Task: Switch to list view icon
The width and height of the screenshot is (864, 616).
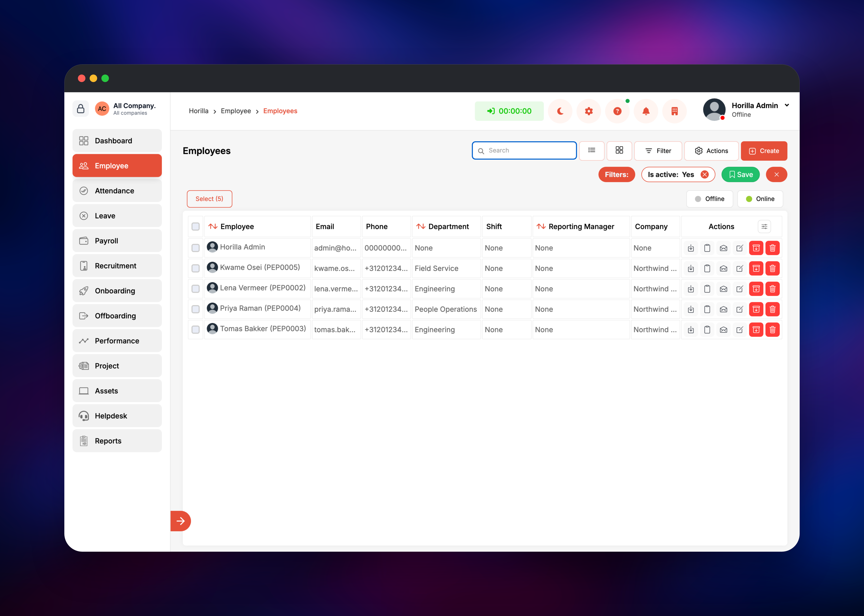Action: click(592, 151)
